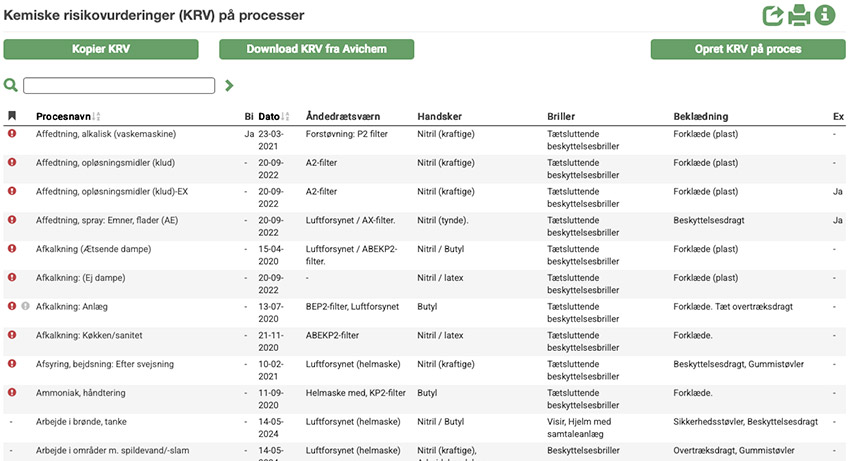Click the grey info icon on Afkalkning: Anlæg
This screenshot has width=850, height=461.
[26, 306]
